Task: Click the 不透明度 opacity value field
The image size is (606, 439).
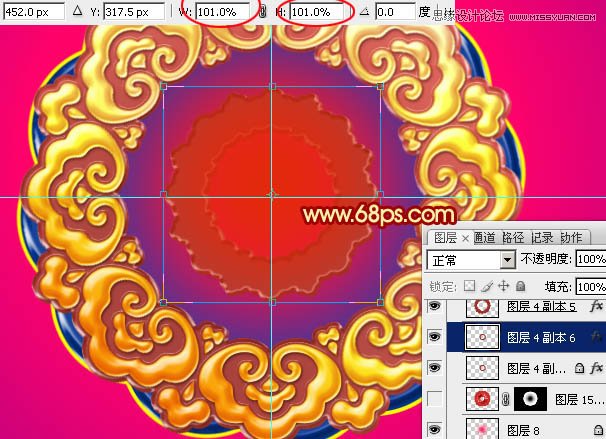Action: [x=591, y=259]
